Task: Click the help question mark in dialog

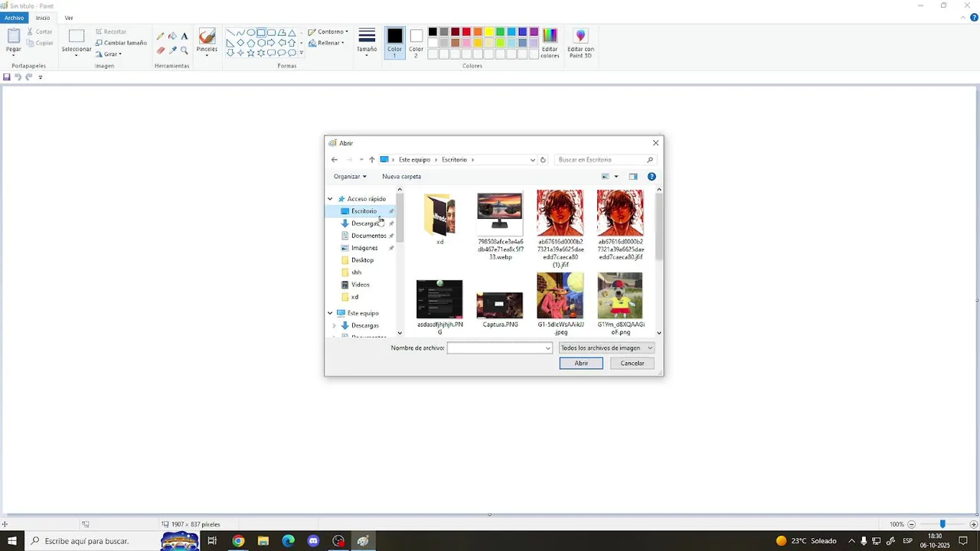Action: click(x=652, y=177)
